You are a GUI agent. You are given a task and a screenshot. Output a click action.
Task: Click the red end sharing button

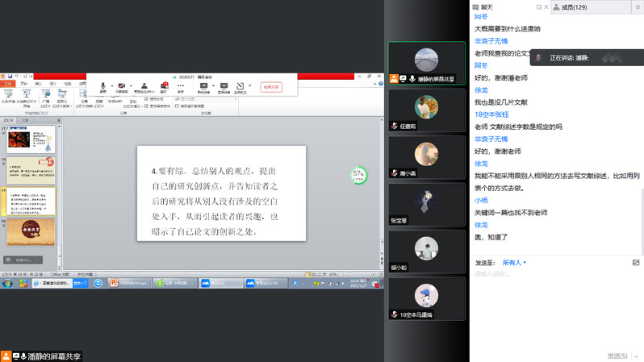[271, 87]
